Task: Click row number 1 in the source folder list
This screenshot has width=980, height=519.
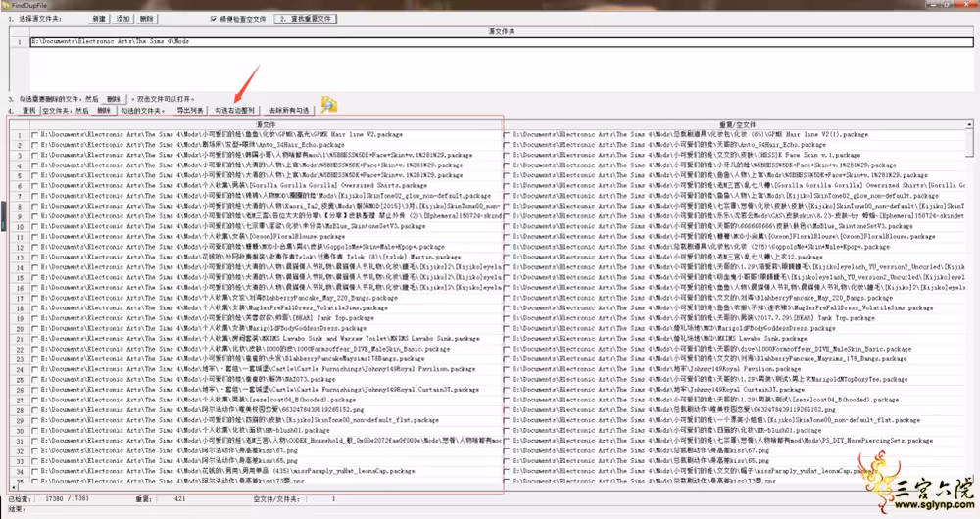Action: (x=20, y=42)
